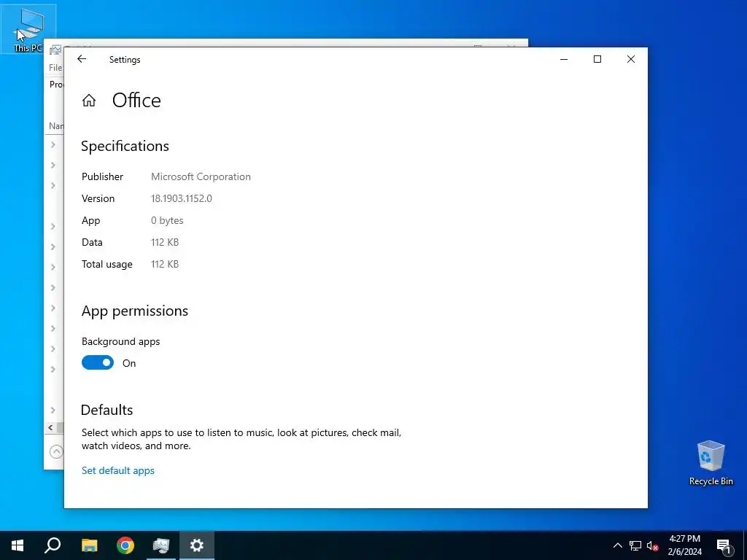This screenshot has height=560, width=747.
Task: Switch to Task Manager on the taskbar
Action: pos(161,545)
